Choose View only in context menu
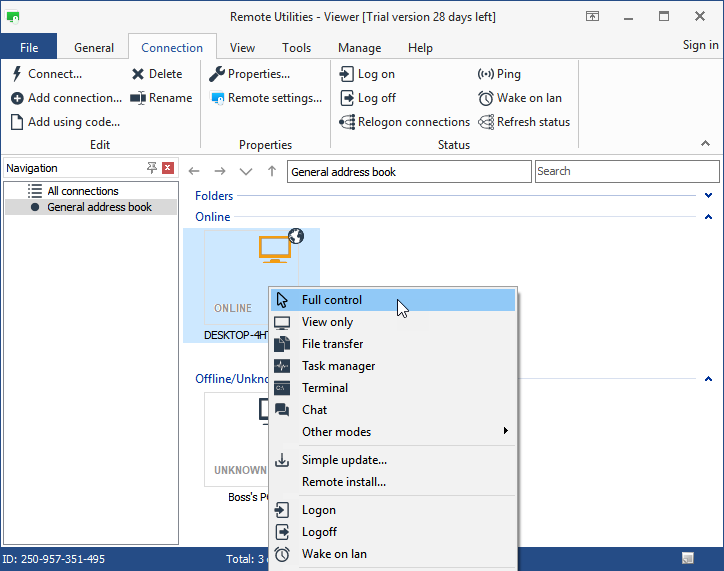 (393, 322)
